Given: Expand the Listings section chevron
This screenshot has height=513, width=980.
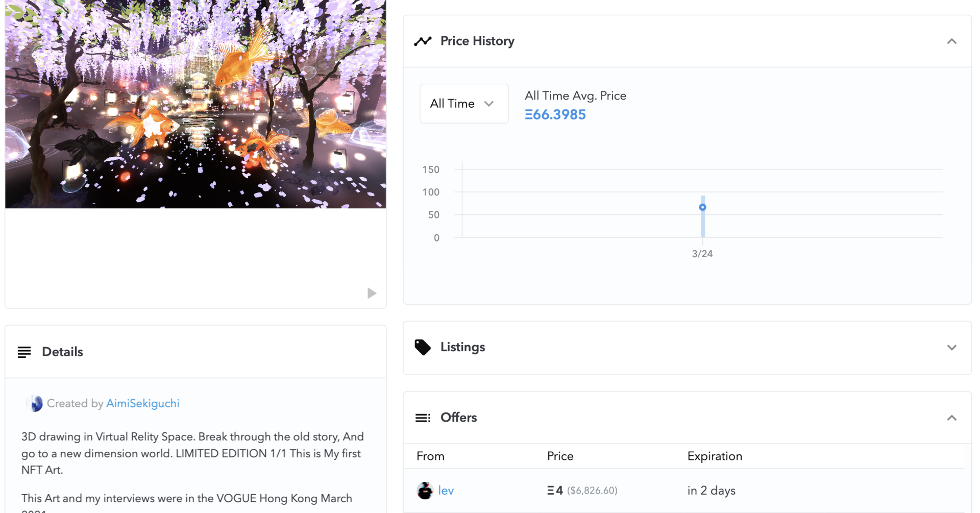Looking at the screenshot, I should (x=951, y=348).
